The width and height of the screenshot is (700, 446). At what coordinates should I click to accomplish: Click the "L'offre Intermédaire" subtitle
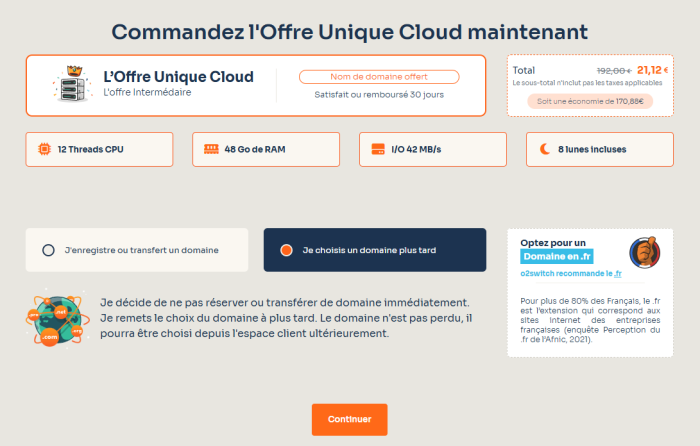(x=147, y=92)
